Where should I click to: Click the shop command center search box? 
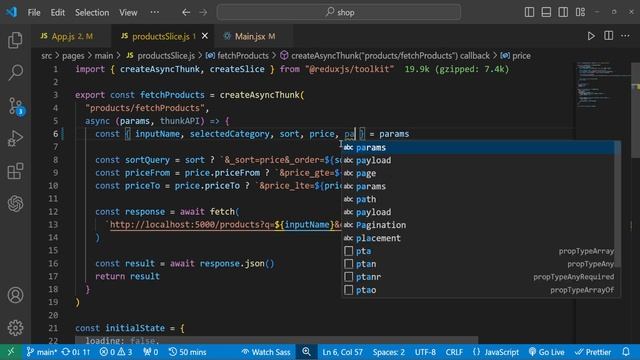click(339, 12)
